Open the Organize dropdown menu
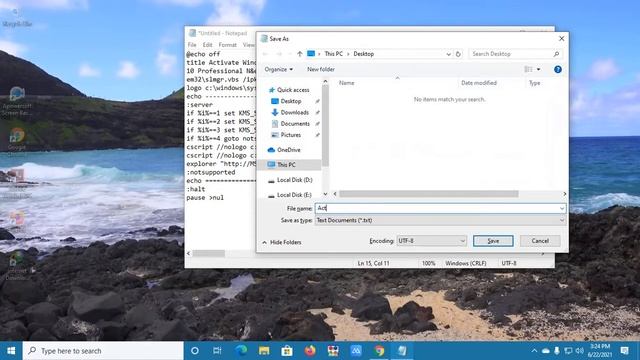The image size is (640, 360). tap(279, 69)
